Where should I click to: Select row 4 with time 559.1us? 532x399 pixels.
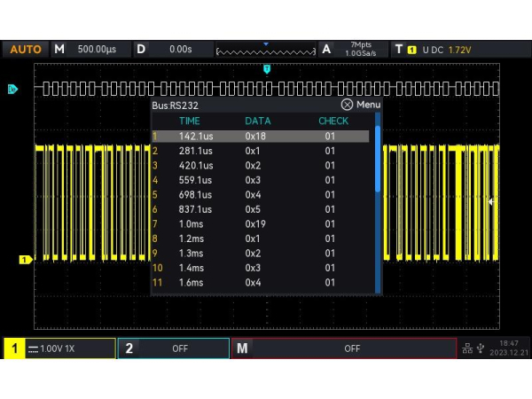click(x=260, y=180)
